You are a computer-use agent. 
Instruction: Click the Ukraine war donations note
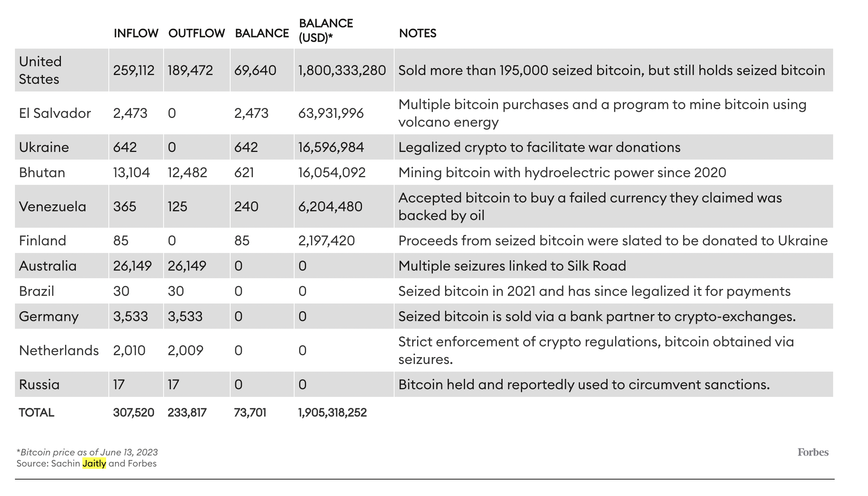pos(539,147)
